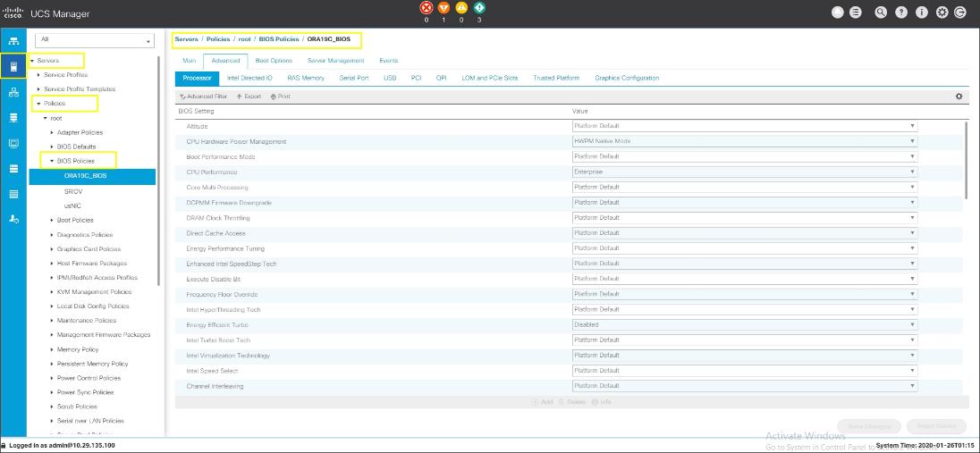Open the Serial Port sub-tab
The height and width of the screenshot is (453, 980).
tap(354, 78)
